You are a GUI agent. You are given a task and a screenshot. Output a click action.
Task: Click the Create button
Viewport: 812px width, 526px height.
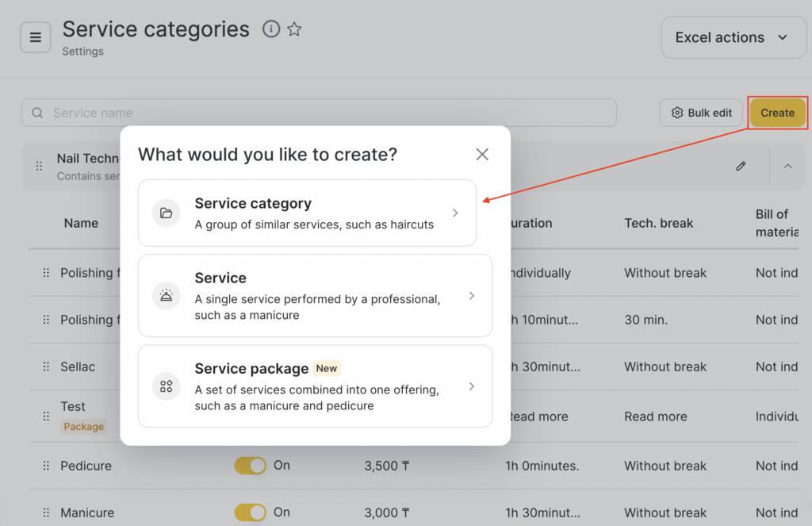[777, 113]
